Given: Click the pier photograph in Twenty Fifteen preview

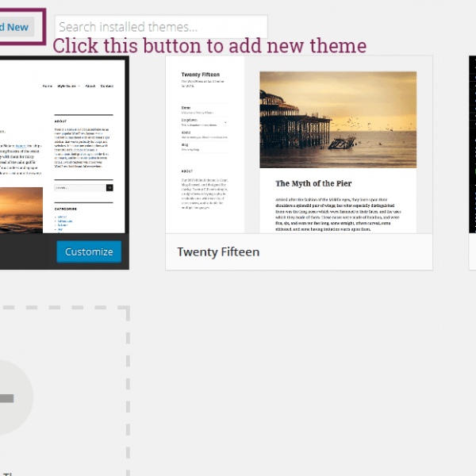Looking at the screenshot, I should point(337,117).
